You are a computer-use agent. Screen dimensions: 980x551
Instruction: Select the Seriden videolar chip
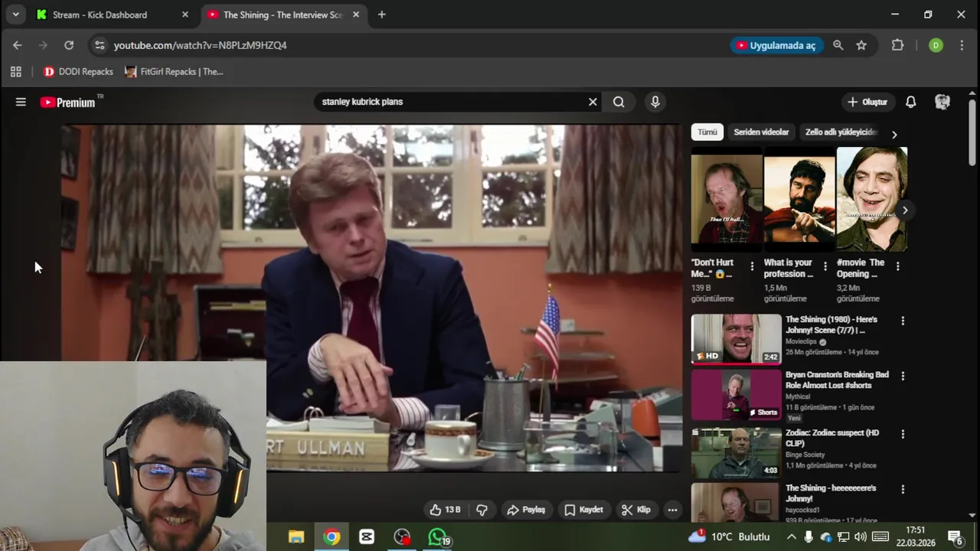761,132
